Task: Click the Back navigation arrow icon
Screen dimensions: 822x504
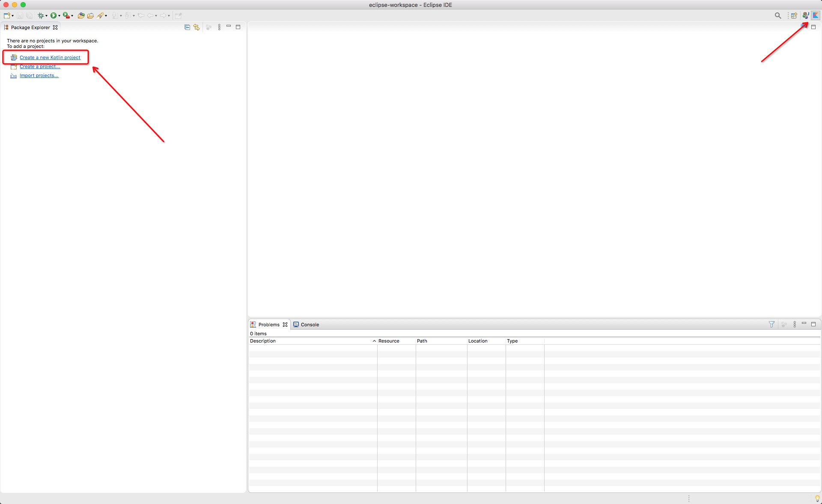Action: pyautogui.click(x=150, y=15)
